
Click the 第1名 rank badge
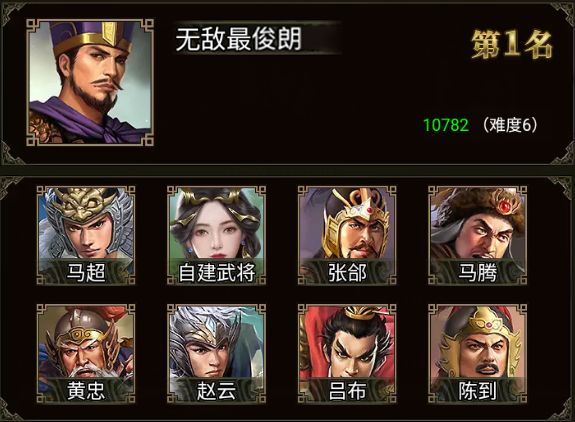pyautogui.click(x=512, y=45)
